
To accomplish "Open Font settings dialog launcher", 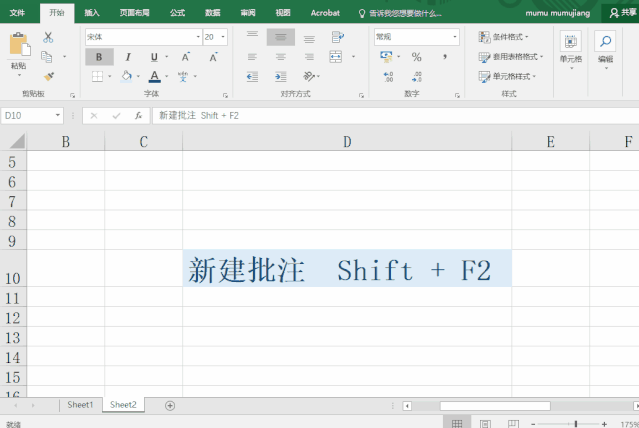I will pos(225,95).
